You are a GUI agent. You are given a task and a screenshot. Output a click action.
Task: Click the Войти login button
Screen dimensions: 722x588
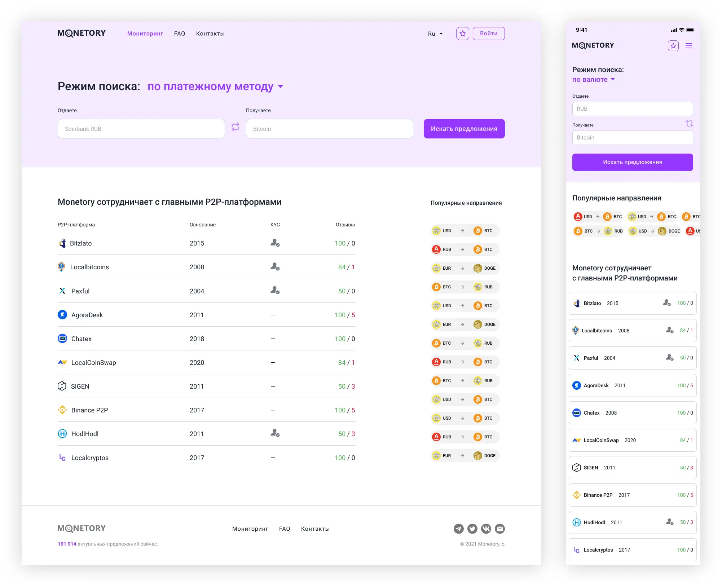coord(489,34)
